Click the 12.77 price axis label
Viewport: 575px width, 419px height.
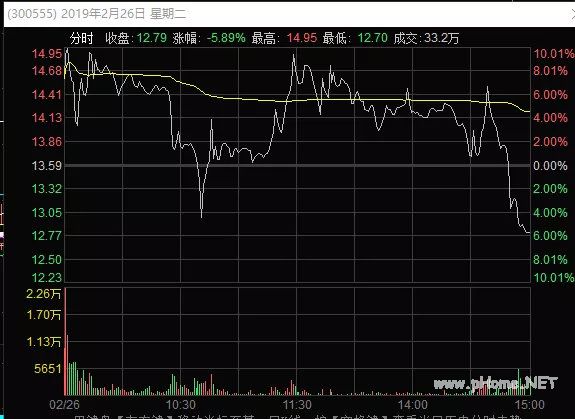click(x=47, y=235)
